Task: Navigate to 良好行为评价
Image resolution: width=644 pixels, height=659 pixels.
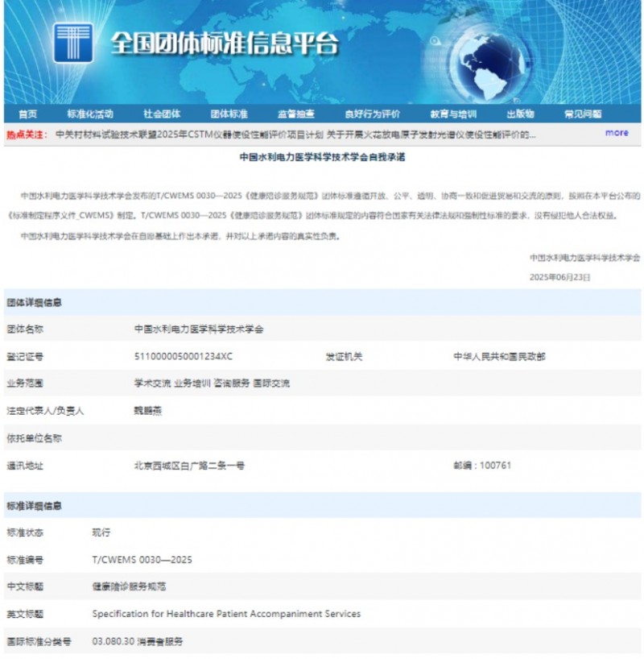Action: click(x=372, y=114)
